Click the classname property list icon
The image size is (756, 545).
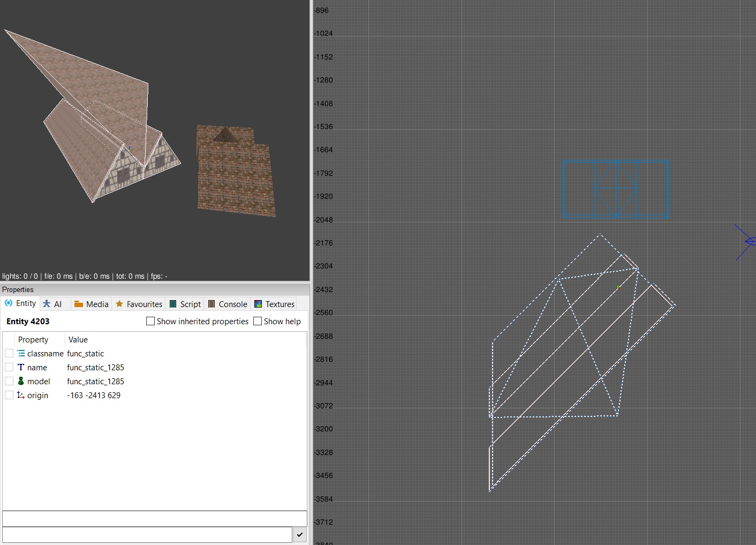[21, 353]
